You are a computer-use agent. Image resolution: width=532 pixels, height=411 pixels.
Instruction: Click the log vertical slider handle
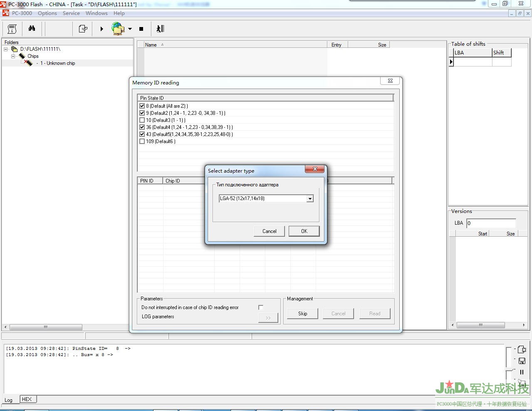click(509, 371)
